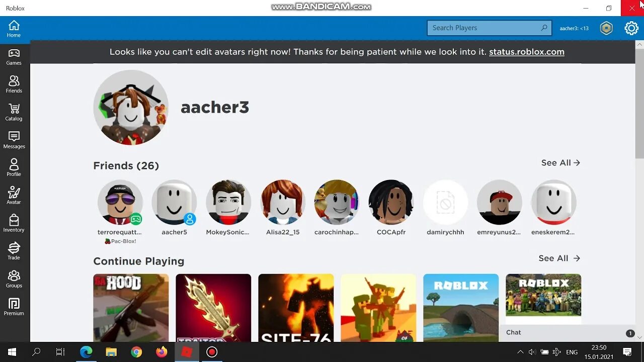Viewport: 644px width, 362px height.
Task: Open the Groups sidebar icon
Action: pyautogui.click(x=14, y=279)
